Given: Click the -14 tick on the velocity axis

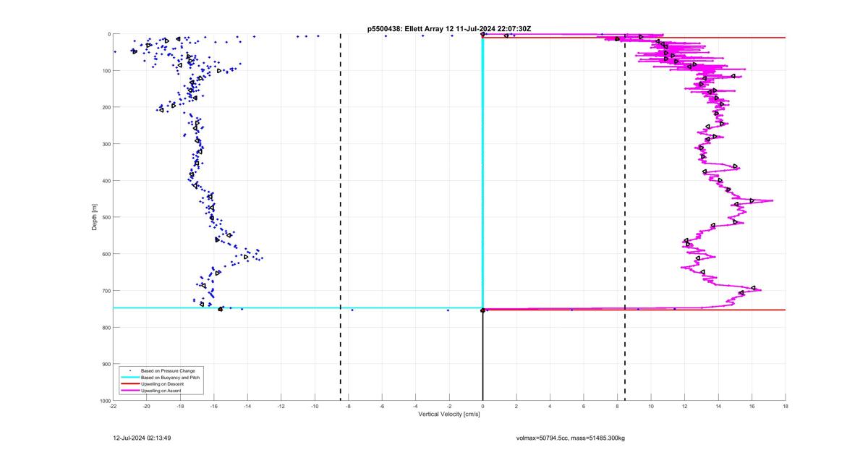Looking at the screenshot, I should tap(247, 407).
